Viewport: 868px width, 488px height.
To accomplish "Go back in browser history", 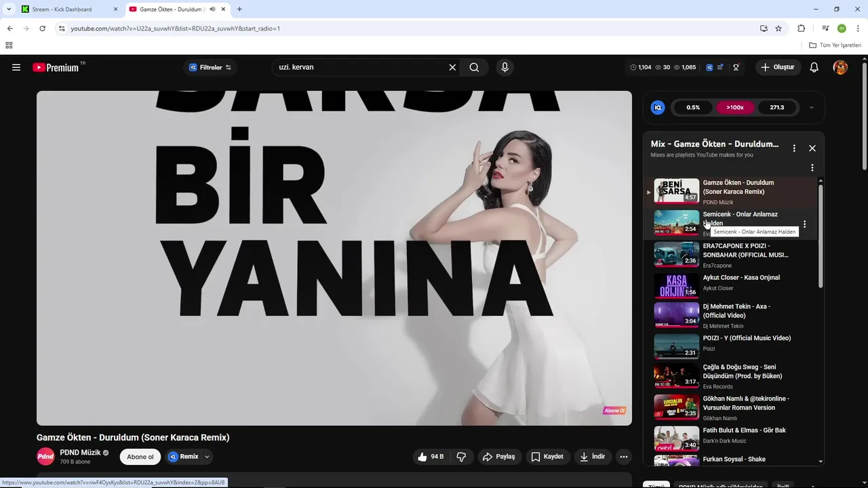I will coord(9,28).
